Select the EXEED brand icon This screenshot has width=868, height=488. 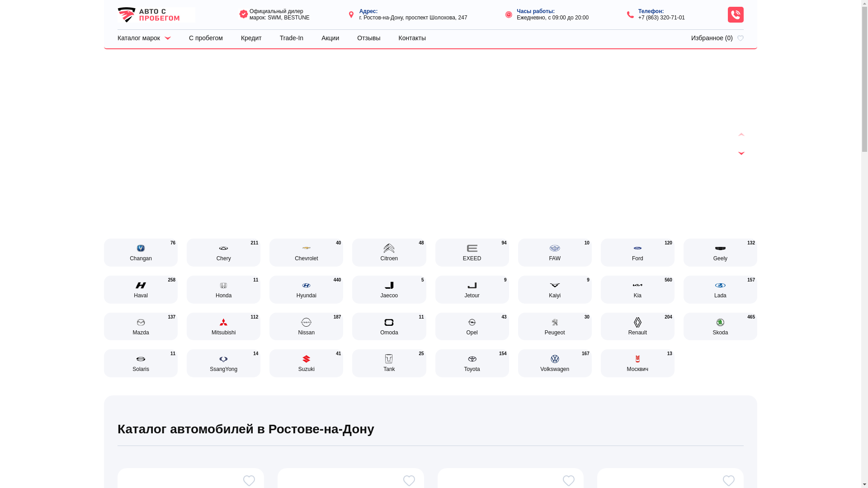click(x=472, y=248)
